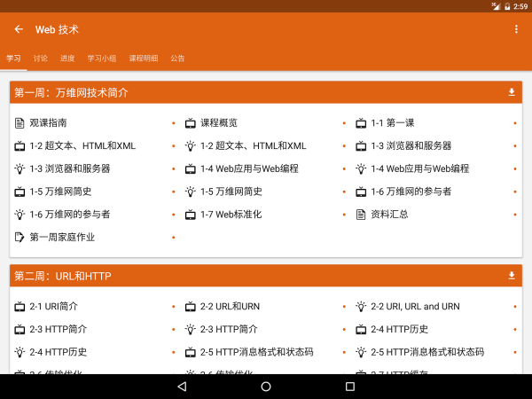Download week one 万维网技术简介 content
The image size is (532, 399).
click(511, 92)
